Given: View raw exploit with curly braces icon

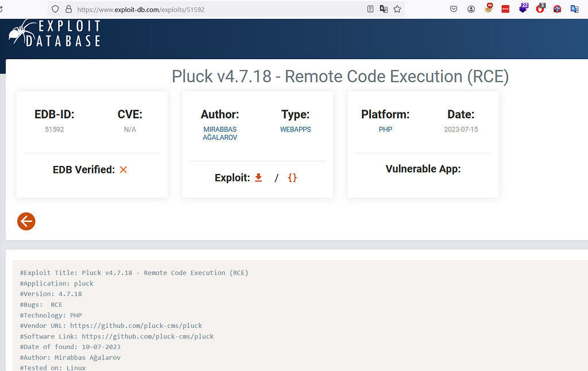Looking at the screenshot, I should point(292,177).
